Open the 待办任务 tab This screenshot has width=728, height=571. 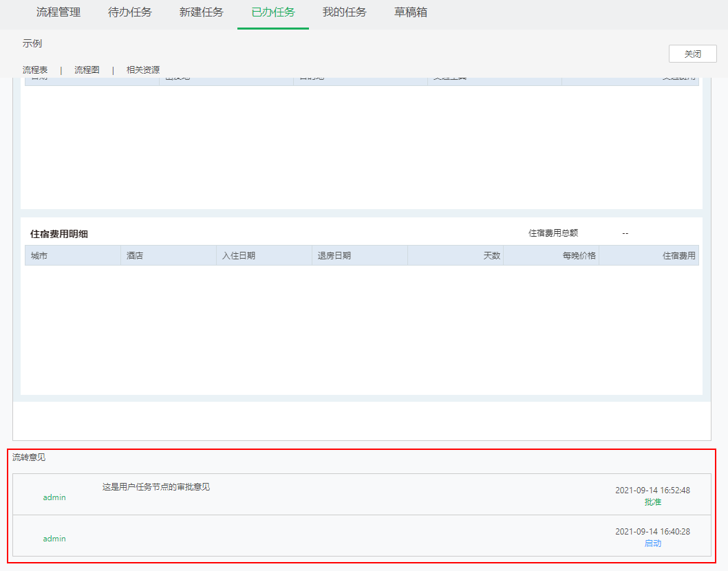[x=130, y=12]
